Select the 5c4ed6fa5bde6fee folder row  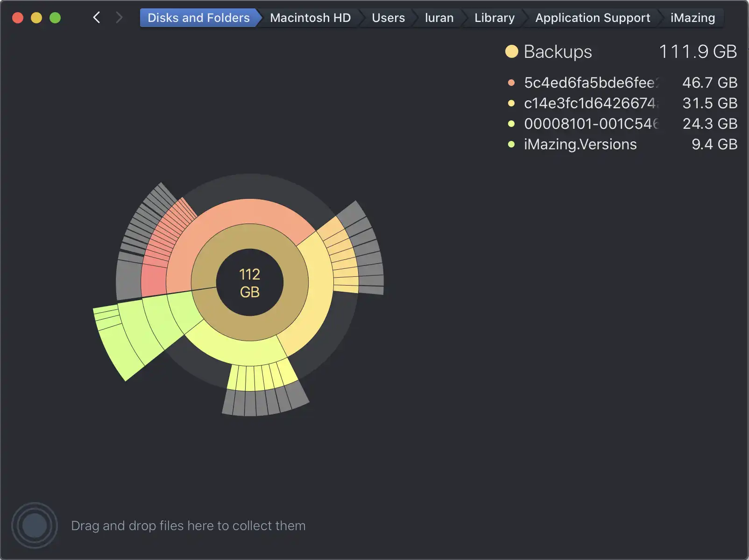coord(622,83)
